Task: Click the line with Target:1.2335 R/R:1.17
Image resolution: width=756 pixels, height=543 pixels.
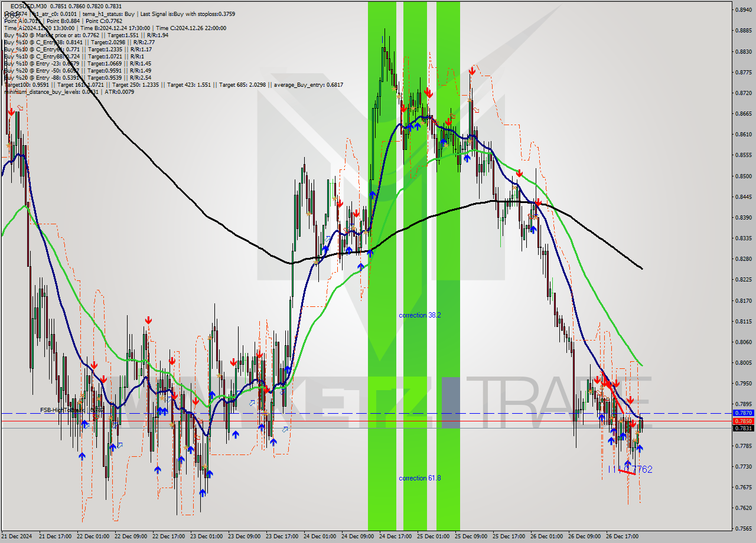Action: (79, 49)
